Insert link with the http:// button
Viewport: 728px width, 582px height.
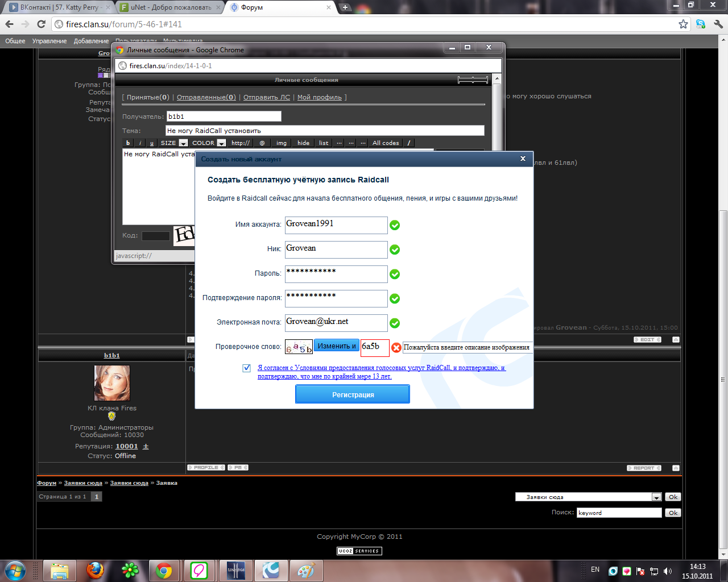[241, 143]
